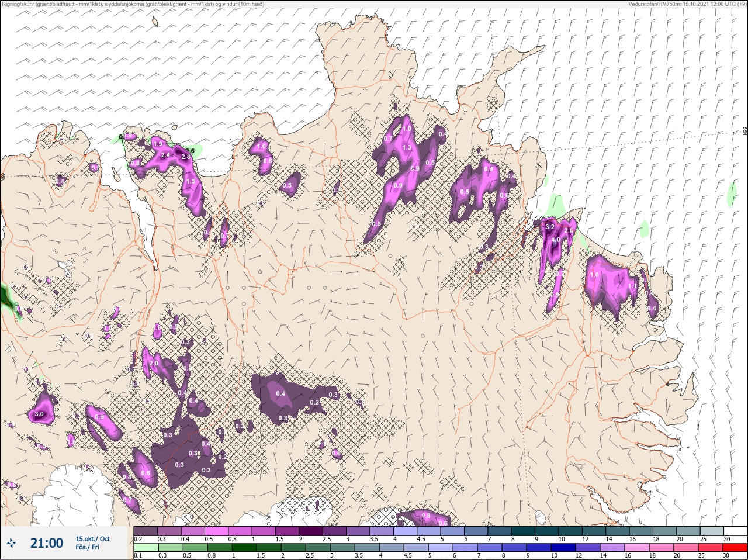Pick the crimson 25 swatch in lower legend

coord(710,548)
